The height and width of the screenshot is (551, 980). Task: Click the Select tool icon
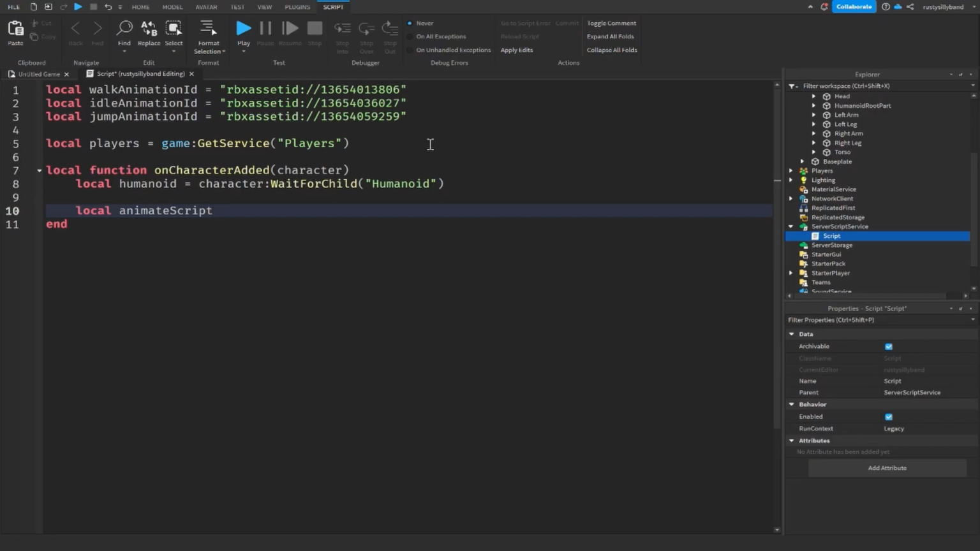174,29
